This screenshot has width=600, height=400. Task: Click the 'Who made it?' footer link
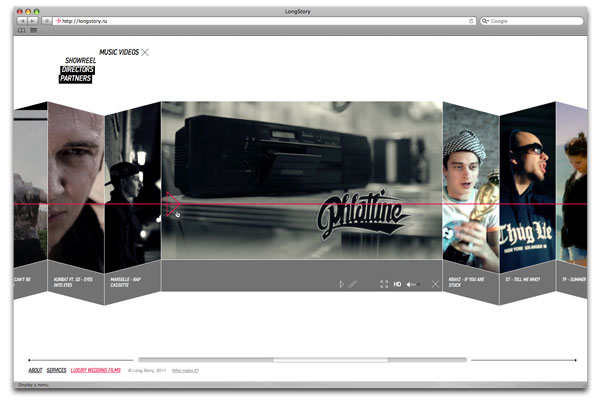[x=185, y=371]
